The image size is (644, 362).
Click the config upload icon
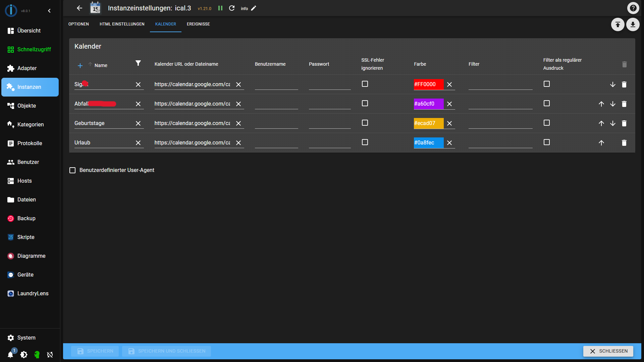tap(618, 24)
